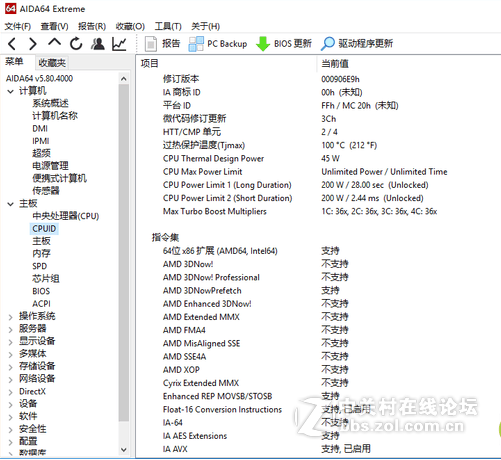Select 电源管理 in the tree
Image resolution: width=501 pixels, height=460 pixels.
tap(50, 166)
